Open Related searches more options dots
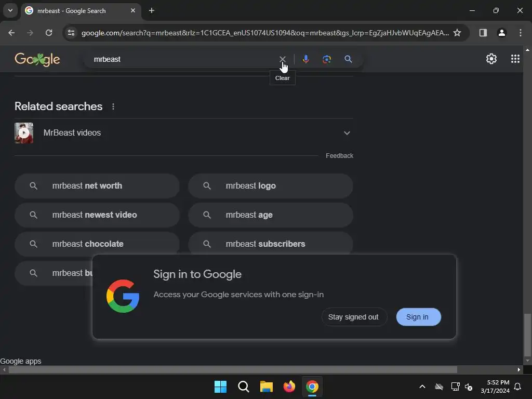Screen dimensions: 532x399 pos(113,107)
